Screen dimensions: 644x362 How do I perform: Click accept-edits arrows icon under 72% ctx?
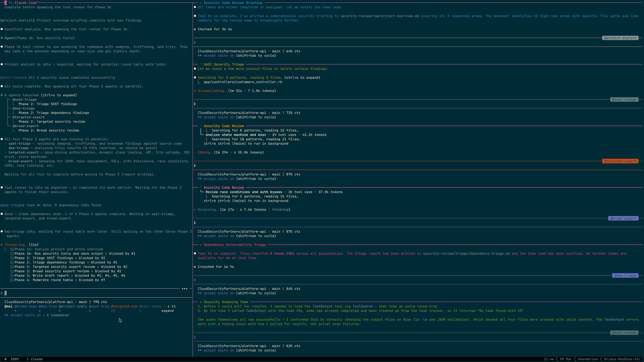(x=200, y=117)
